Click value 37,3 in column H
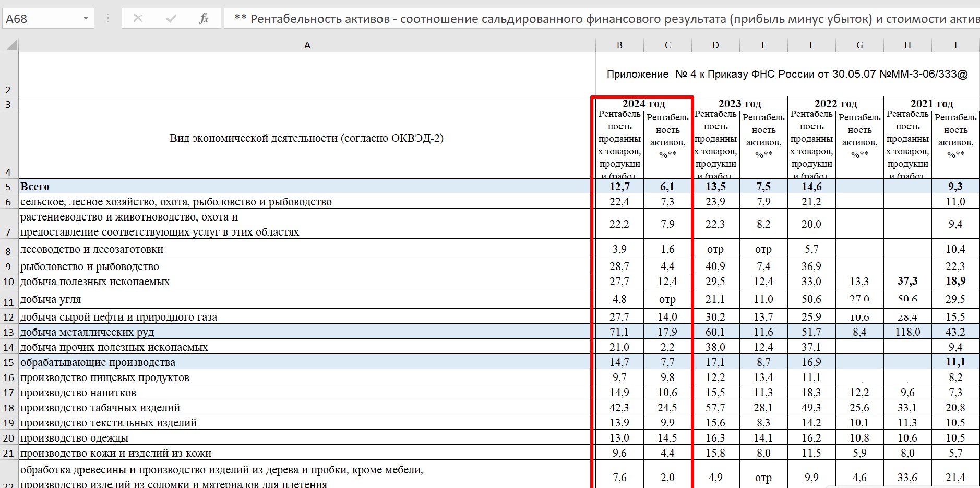This screenshot has height=488, width=980. pyautogui.click(x=907, y=282)
